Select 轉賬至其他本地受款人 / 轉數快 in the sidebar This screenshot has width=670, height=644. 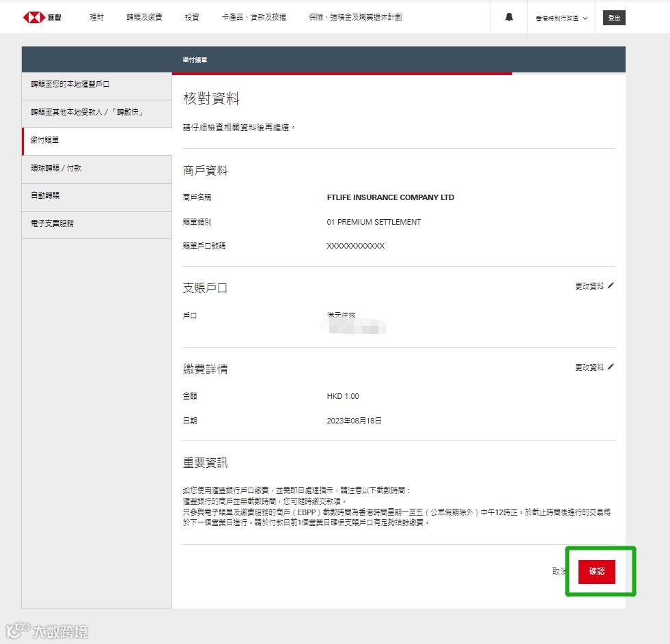pos(97,113)
